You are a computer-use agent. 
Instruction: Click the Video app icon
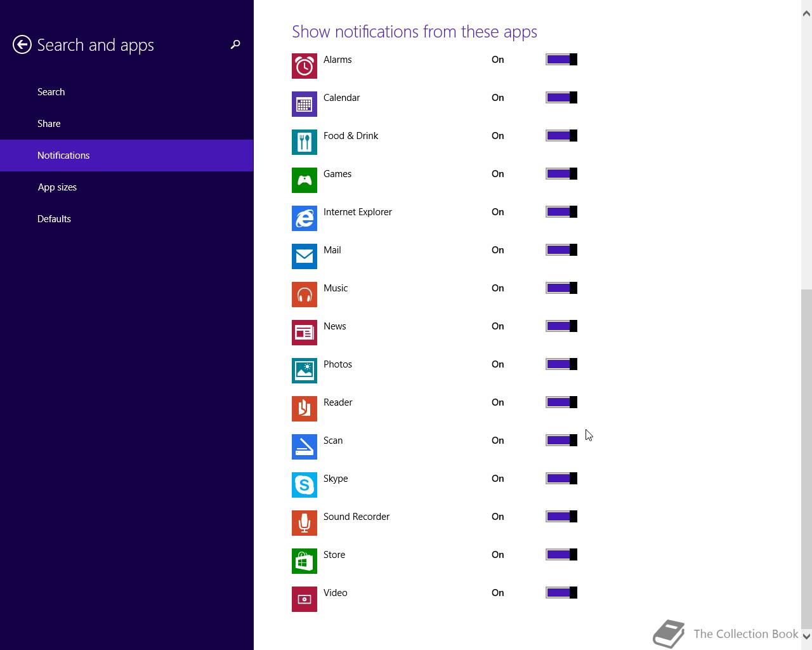tap(304, 599)
